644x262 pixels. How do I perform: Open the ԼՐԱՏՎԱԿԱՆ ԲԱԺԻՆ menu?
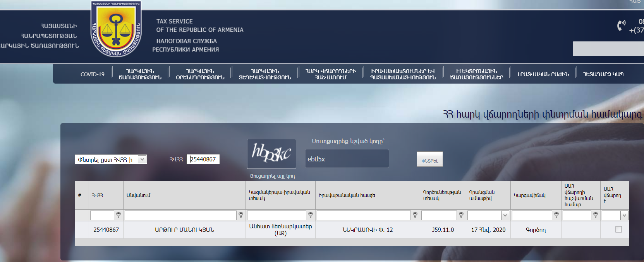tap(543, 74)
